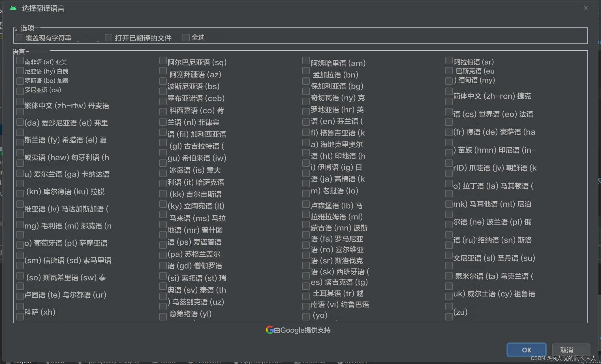Select checkbox beside 语 (fil) 加利西亚语
601x364 pixels.
[x=163, y=132]
